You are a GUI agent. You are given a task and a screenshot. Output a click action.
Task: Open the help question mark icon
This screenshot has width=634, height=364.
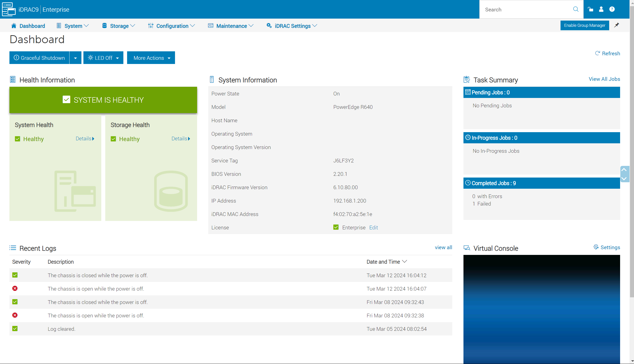click(x=612, y=9)
